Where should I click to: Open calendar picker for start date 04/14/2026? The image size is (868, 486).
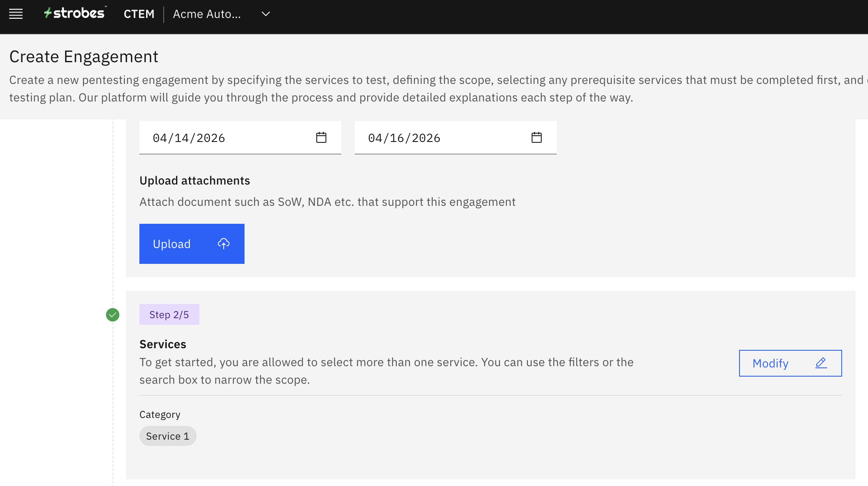321,137
